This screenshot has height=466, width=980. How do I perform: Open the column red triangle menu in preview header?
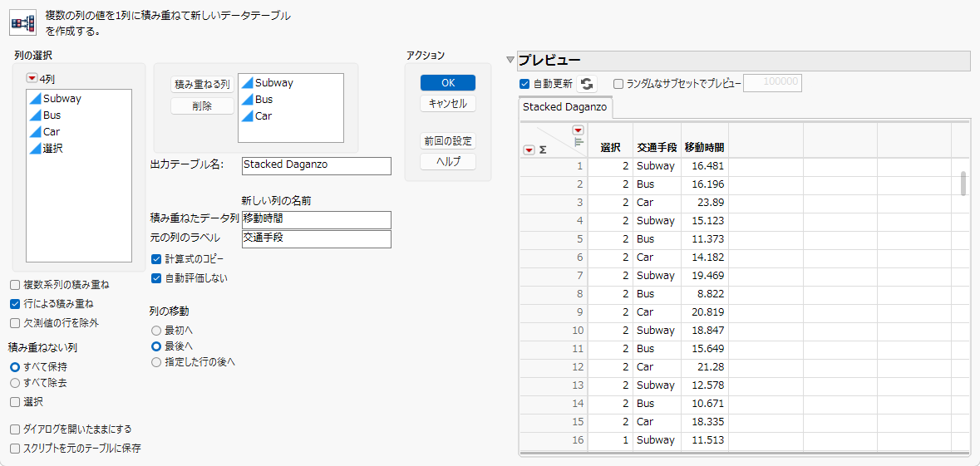tap(579, 130)
